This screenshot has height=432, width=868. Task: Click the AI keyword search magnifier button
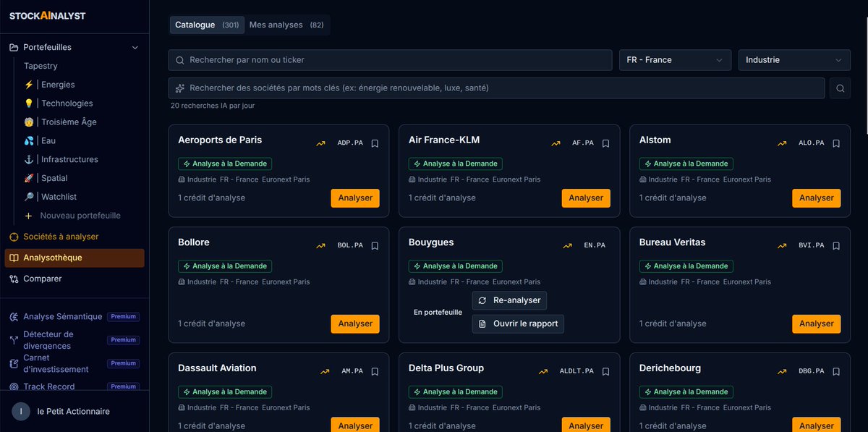click(840, 88)
